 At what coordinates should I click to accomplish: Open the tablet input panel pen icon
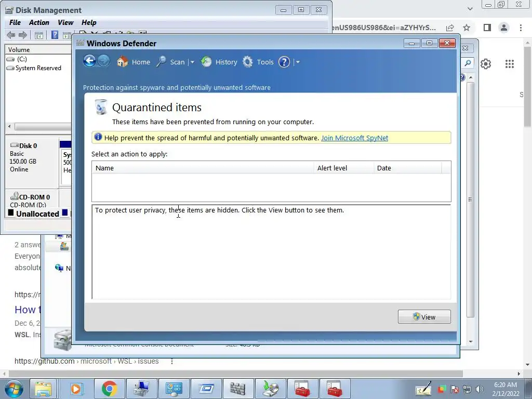tap(423, 389)
